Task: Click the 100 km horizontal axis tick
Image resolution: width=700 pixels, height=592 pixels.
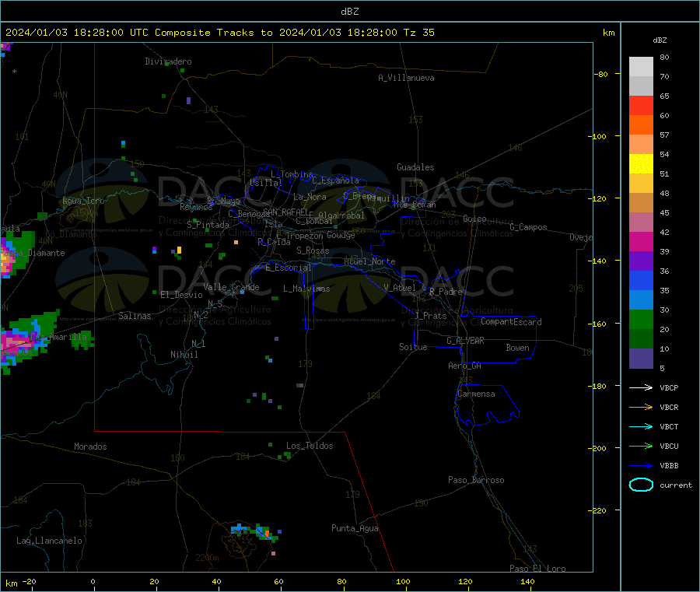Action: (403, 581)
